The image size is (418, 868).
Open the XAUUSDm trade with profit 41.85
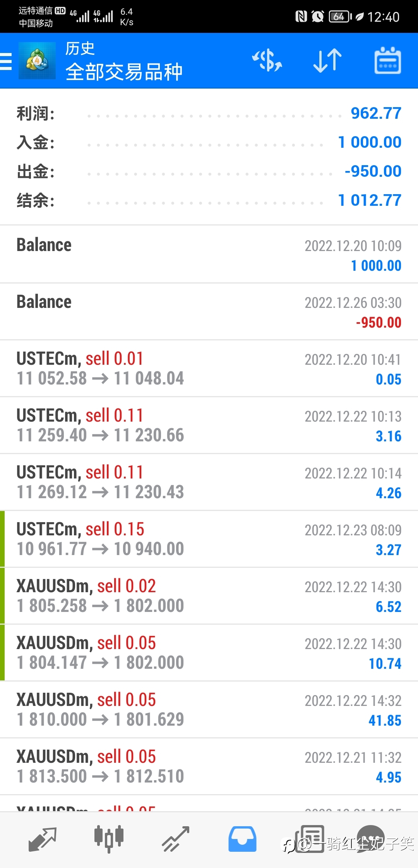pyautogui.click(x=209, y=710)
